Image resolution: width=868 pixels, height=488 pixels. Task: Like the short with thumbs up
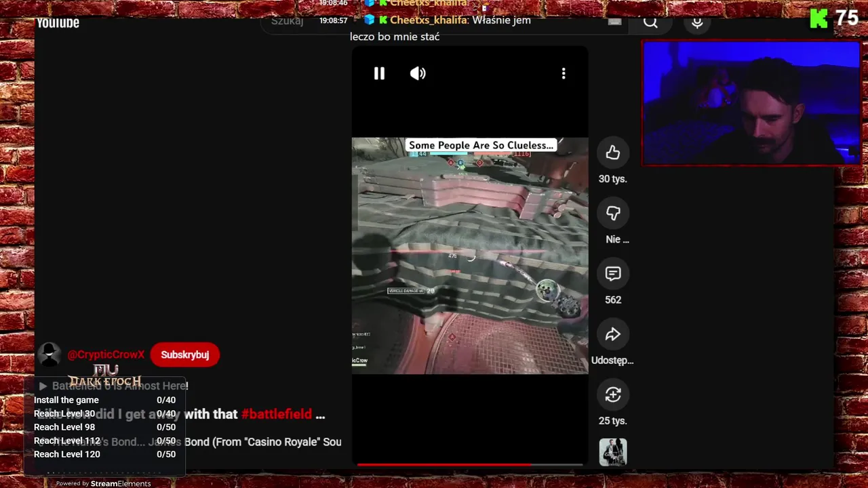point(613,152)
